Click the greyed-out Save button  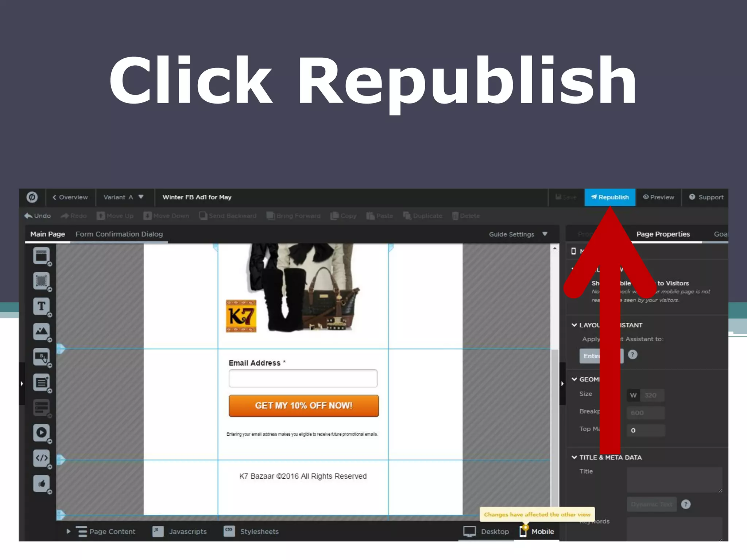[x=566, y=197]
